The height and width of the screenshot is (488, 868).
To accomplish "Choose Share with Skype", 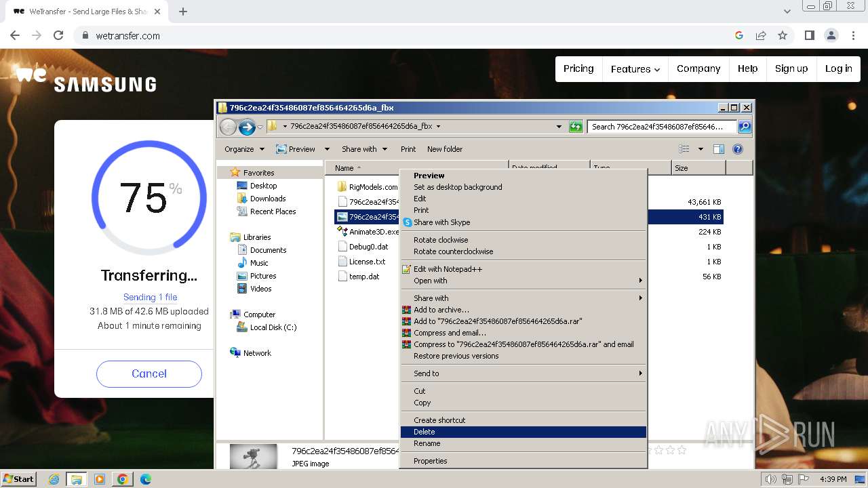I will pyautogui.click(x=524, y=222).
